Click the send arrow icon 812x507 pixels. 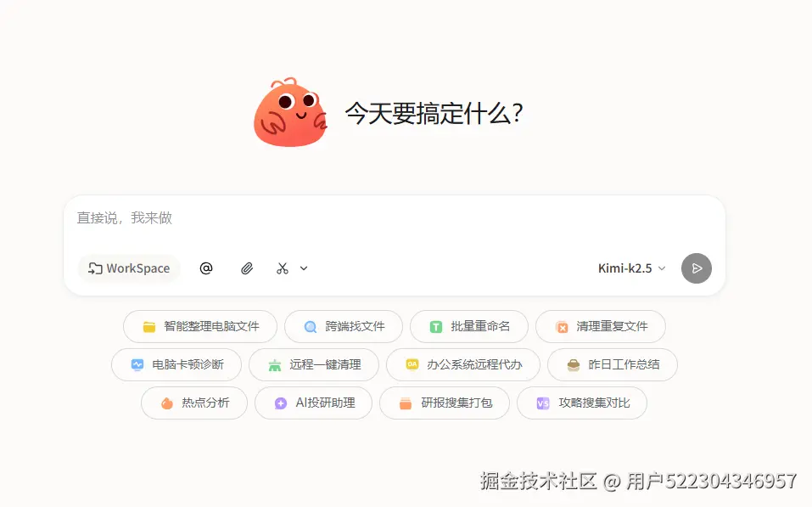click(696, 268)
